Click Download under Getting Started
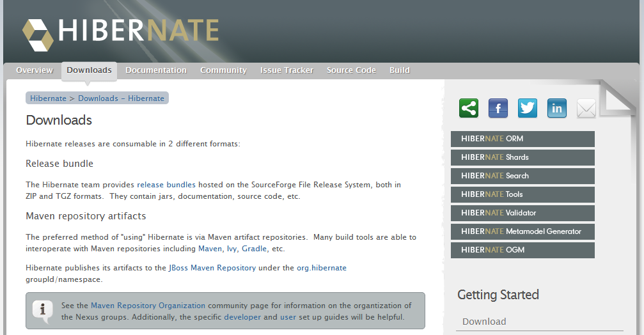The image size is (644, 335). (484, 322)
